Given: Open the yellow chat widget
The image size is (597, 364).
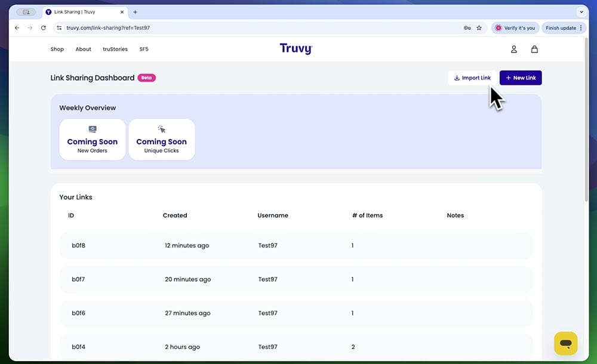Looking at the screenshot, I should coord(566,343).
